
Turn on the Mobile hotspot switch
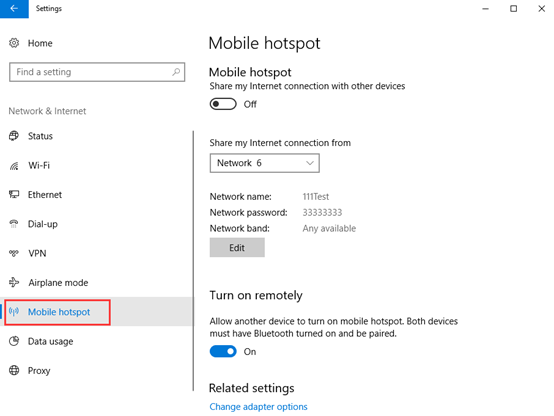click(223, 104)
